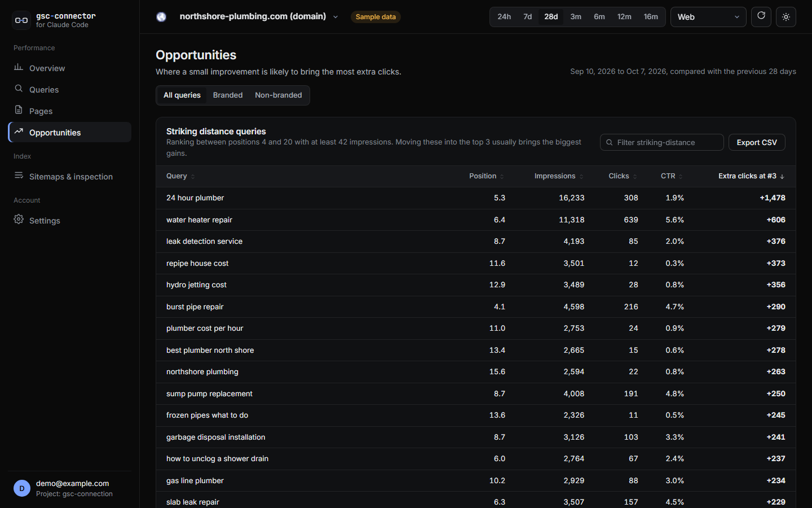This screenshot has width=812, height=508.
Task: Open the Web search type dropdown
Action: (x=708, y=17)
